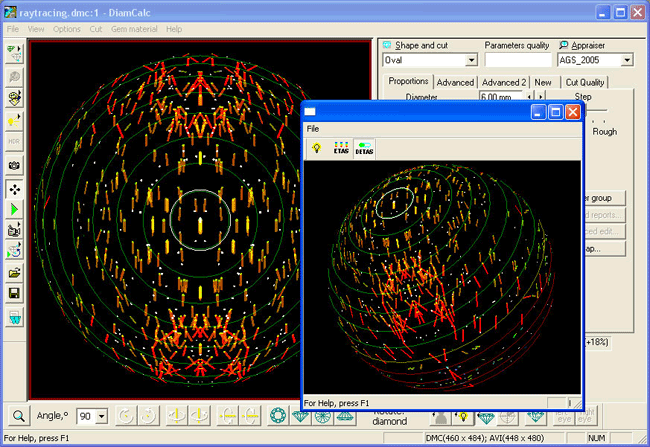Viewport: 650px width, 447px height.
Task: Open the Appraiser AGS_2005 dropdown
Action: [x=627, y=61]
